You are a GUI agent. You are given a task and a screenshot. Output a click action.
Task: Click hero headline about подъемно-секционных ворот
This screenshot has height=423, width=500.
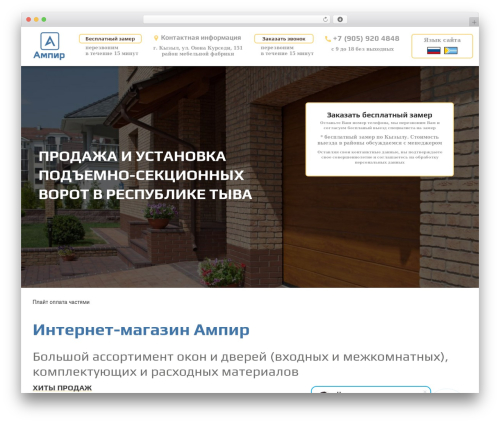[145, 175]
